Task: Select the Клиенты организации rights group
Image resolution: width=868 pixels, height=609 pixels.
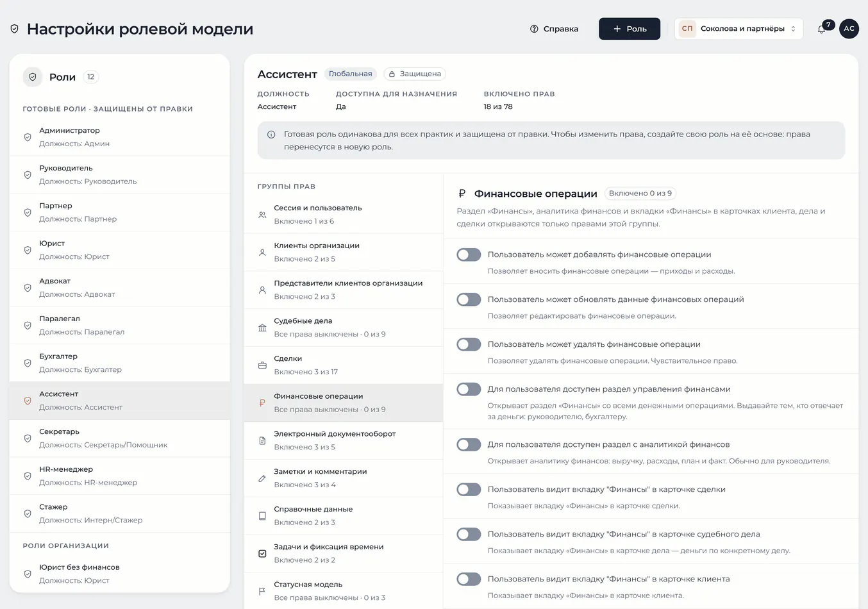Action: click(x=344, y=253)
